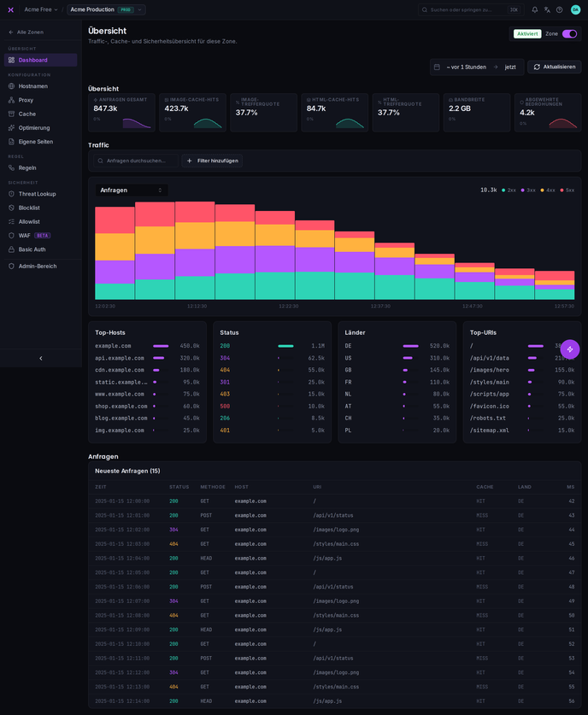Click Filter hinzufügen button

pyautogui.click(x=212, y=161)
